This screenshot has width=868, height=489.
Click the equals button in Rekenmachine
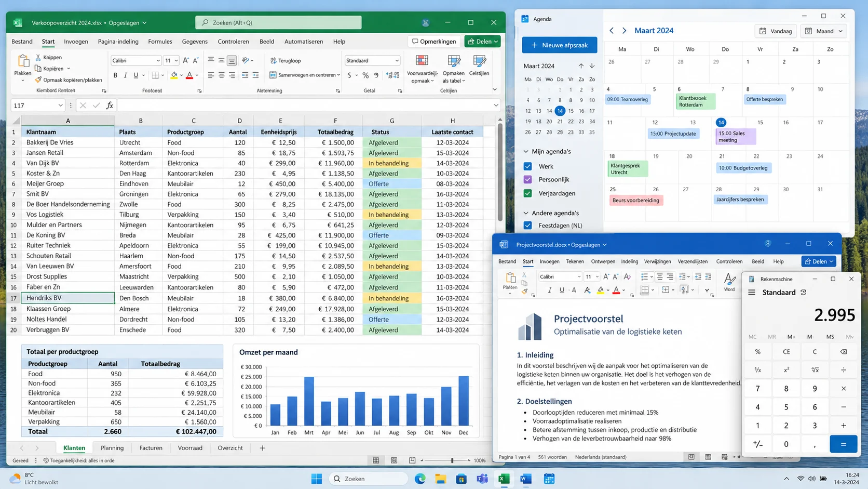(843, 444)
